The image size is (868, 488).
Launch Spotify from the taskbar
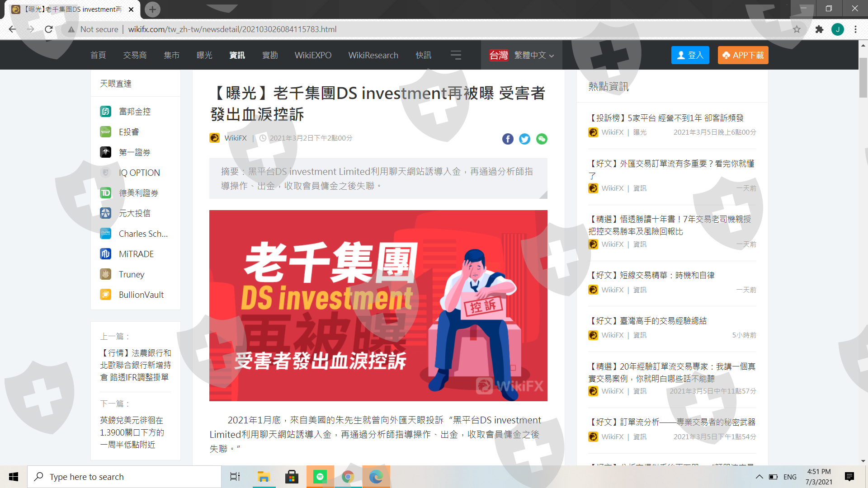coord(320,477)
